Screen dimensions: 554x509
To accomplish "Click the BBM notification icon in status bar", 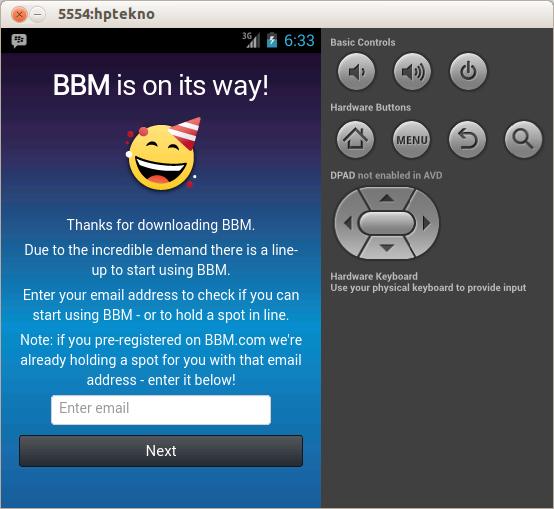I will pyautogui.click(x=19, y=41).
